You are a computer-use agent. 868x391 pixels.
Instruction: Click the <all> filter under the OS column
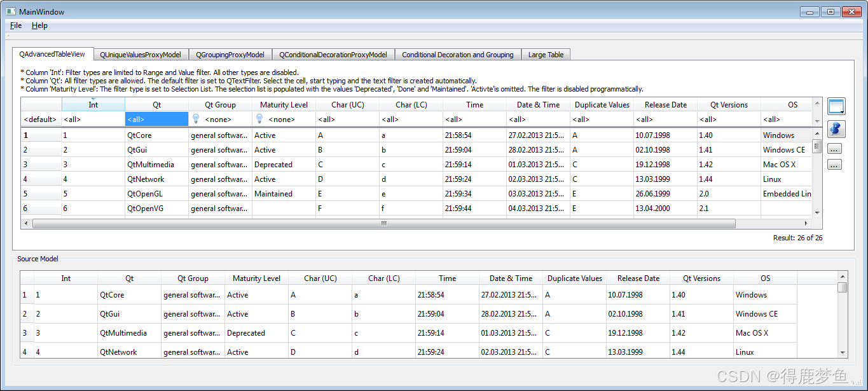pyautogui.click(x=787, y=120)
